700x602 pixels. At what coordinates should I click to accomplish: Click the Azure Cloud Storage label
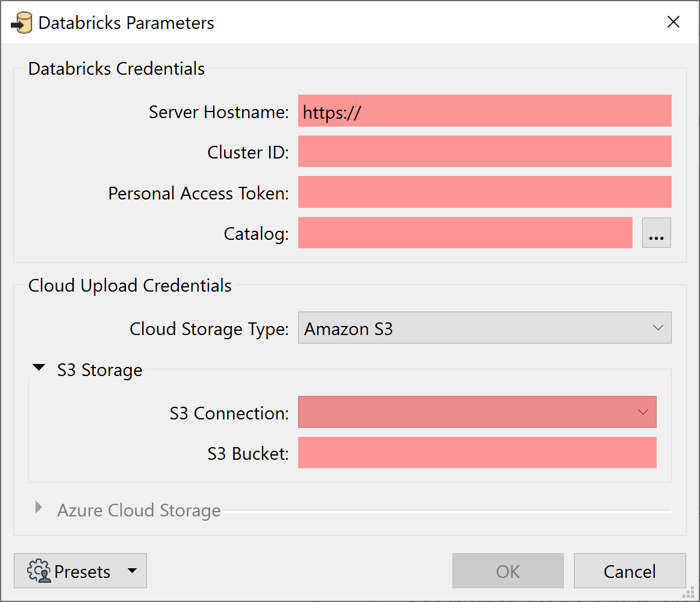click(139, 510)
